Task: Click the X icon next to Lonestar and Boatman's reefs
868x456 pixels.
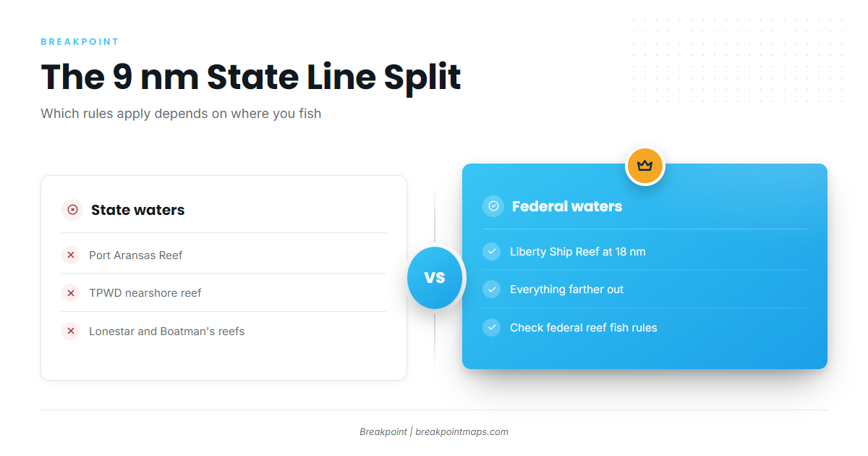Action: click(x=71, y=332)
